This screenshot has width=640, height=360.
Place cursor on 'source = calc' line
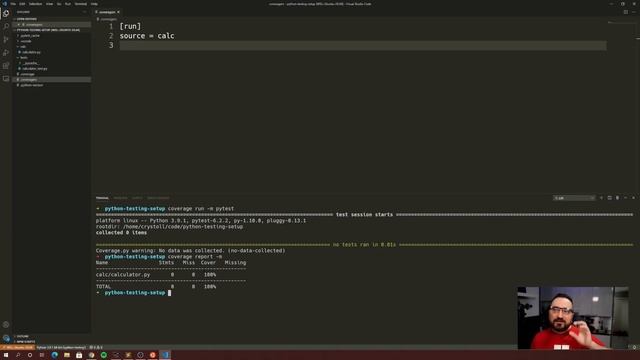(x=147, y=36)
